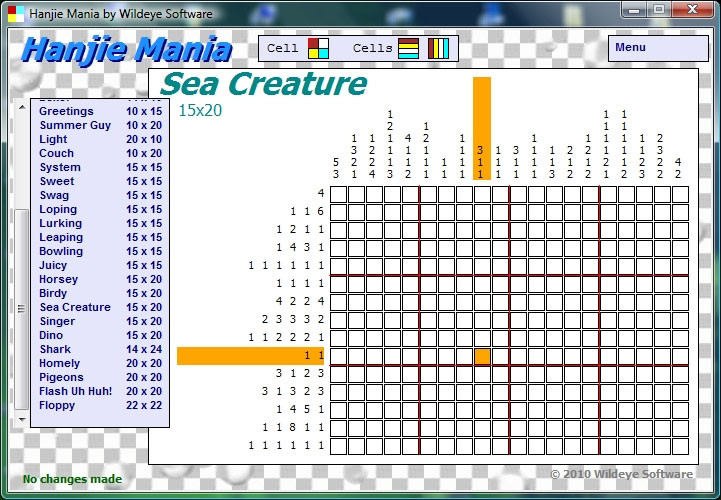The width and height of the screenshot is (721, 500).
Task: Click the Hanjie Mania app icon in title bar
Action: [x=16, y=14]
